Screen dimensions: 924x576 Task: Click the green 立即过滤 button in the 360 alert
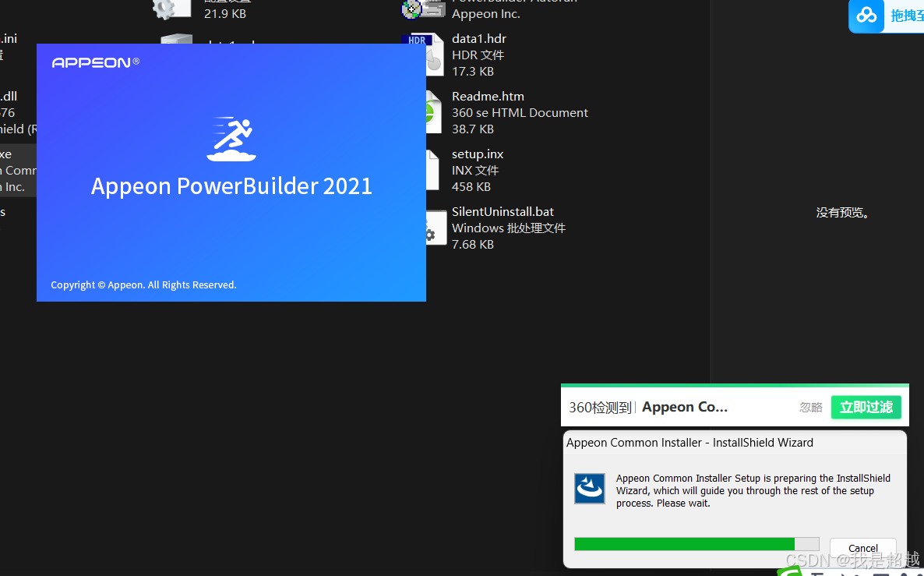click(866, 407)
